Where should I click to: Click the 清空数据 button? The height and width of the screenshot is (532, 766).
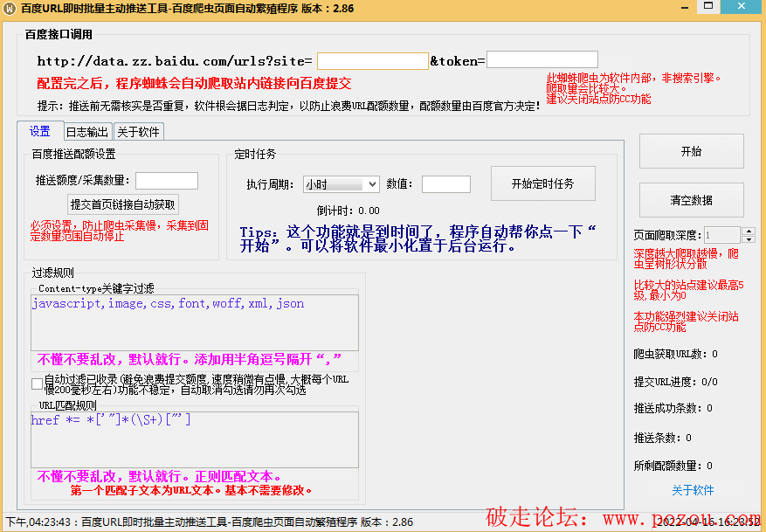tap(691, 200)
